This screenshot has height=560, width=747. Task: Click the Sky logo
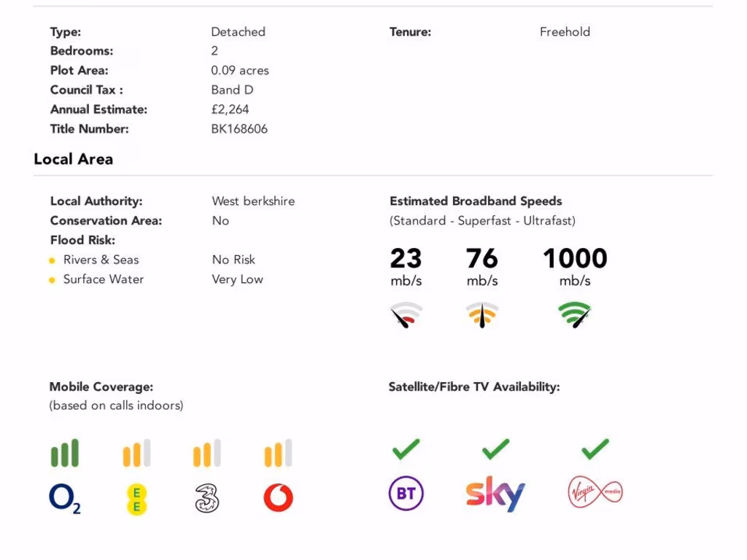coord(495,494)
